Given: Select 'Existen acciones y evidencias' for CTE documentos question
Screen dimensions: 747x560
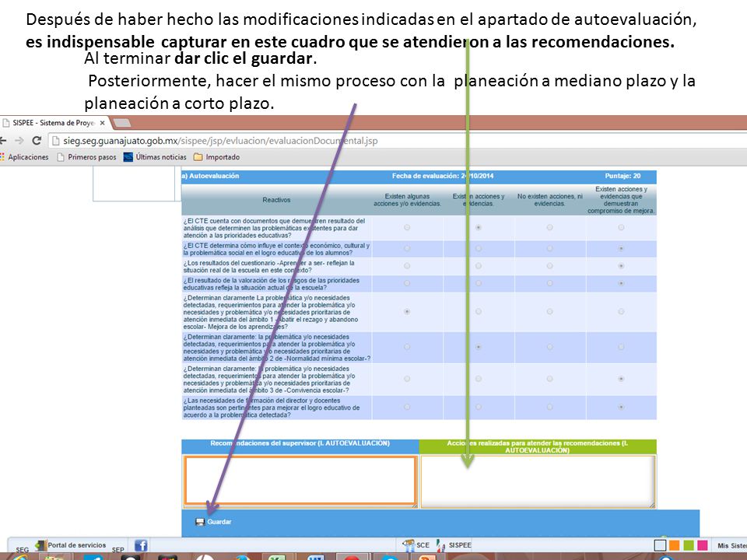Looking at the screenshot, I should (x=479, y=228).
